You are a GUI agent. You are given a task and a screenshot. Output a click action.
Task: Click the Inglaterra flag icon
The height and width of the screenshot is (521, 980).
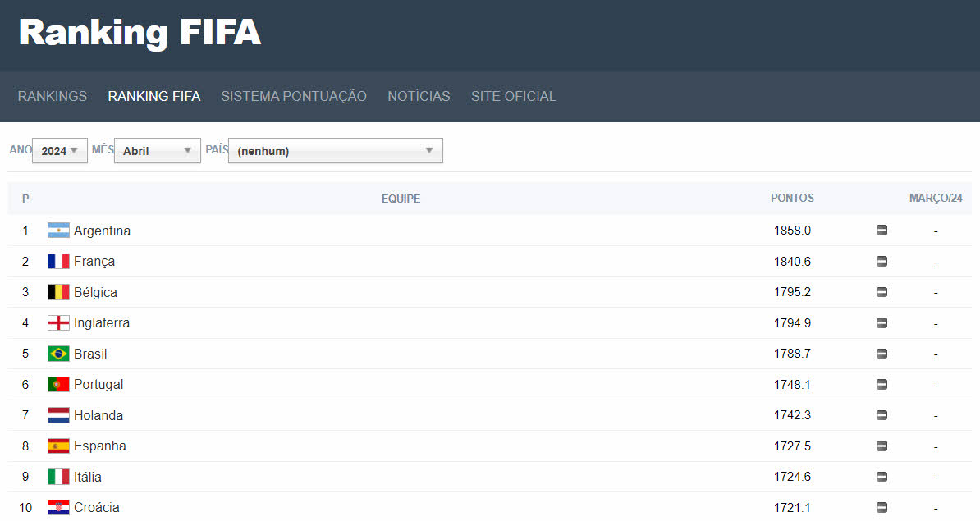point(59,323)
